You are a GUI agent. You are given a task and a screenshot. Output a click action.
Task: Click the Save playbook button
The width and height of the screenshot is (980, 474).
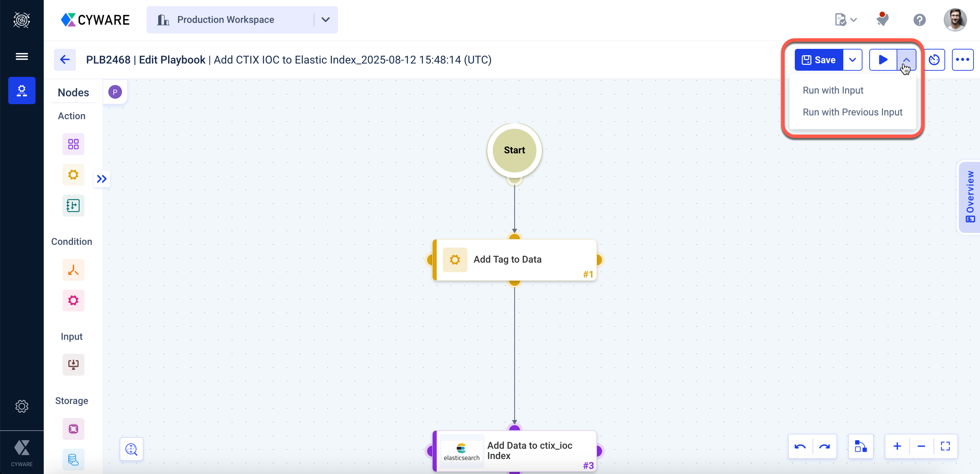818,60
